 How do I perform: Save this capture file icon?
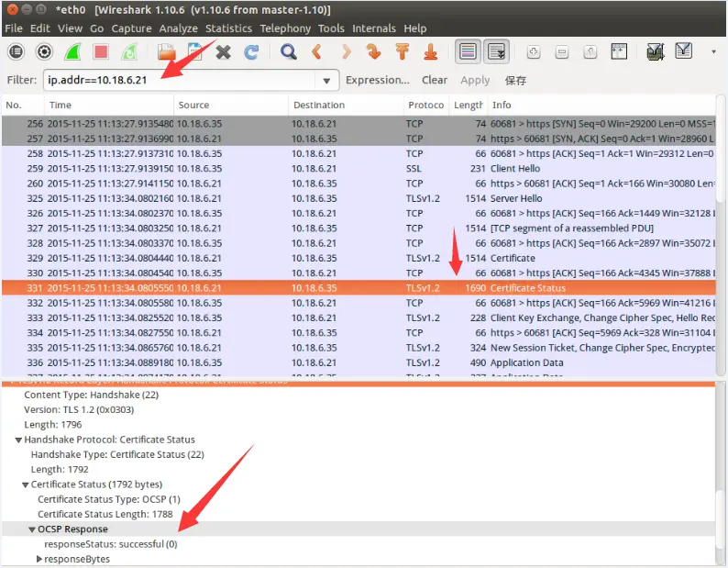[x=194, y=51]
